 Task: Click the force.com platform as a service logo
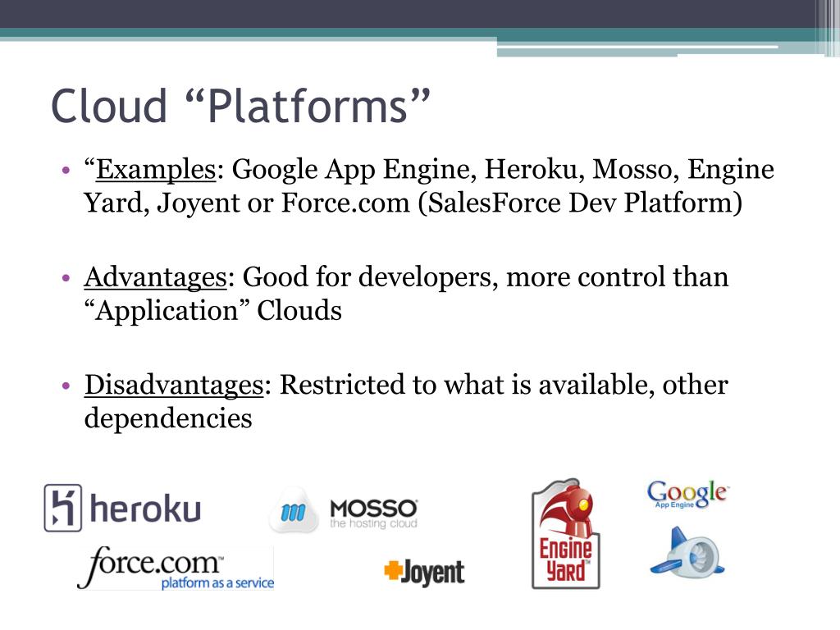[176, 568]
